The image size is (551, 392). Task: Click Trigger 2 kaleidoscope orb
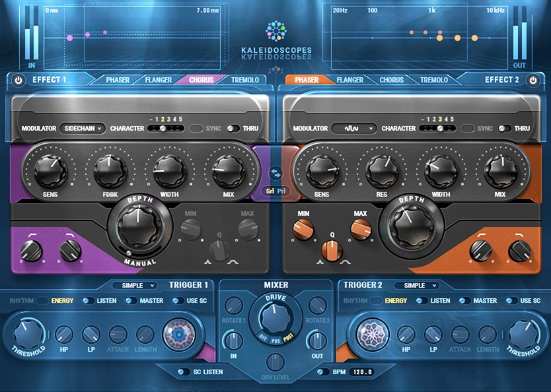pos(373,335)
